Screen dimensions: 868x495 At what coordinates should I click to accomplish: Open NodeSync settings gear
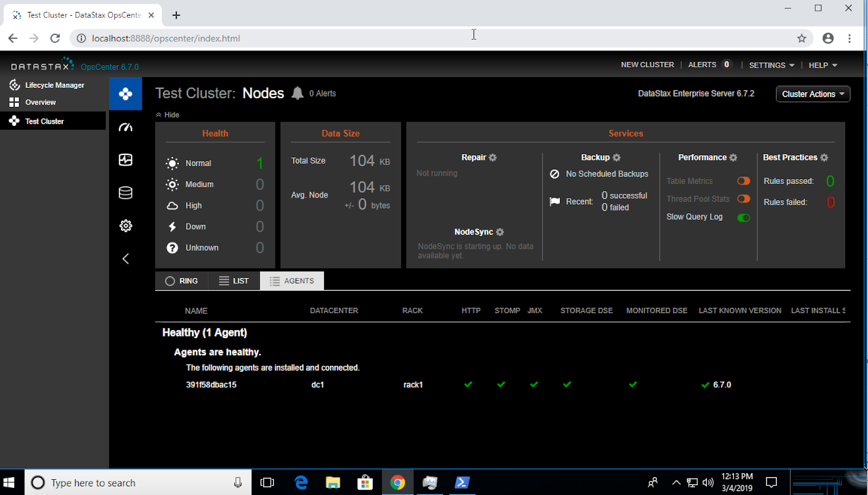pyautogui.click(x=500, y=232)
